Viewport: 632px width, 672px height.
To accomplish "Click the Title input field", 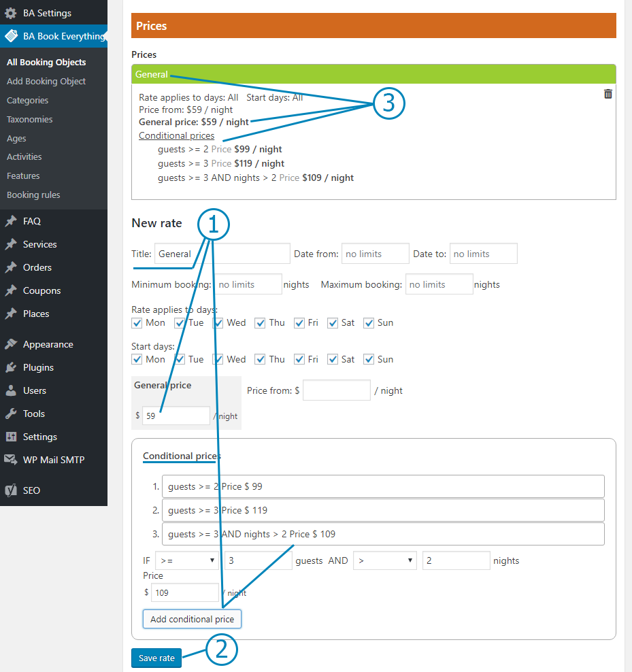I will [x=222, y=254].
